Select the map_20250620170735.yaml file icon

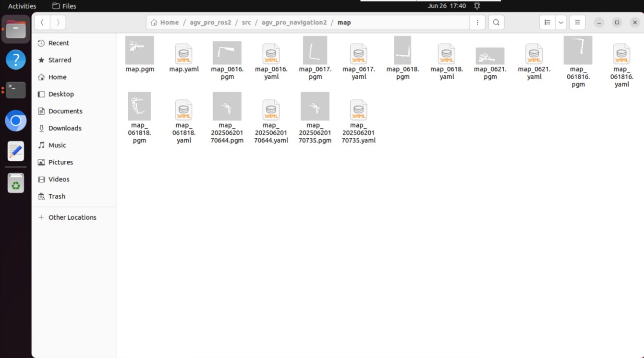[359, 110]
